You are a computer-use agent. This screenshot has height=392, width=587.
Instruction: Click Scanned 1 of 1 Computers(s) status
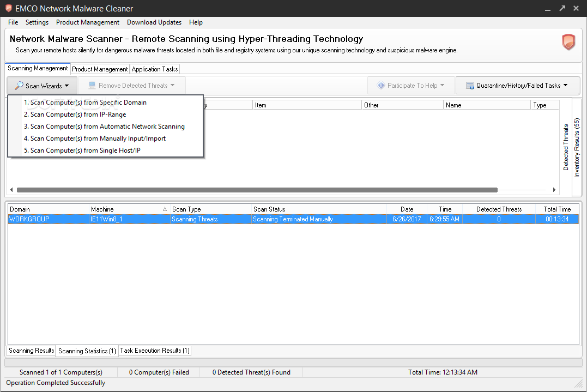click(x=60, y=372)
